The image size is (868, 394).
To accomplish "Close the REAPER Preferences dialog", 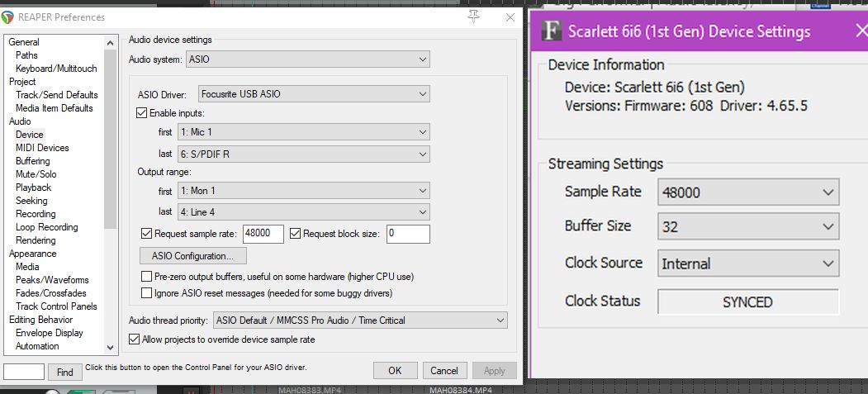I will [510, 17].
